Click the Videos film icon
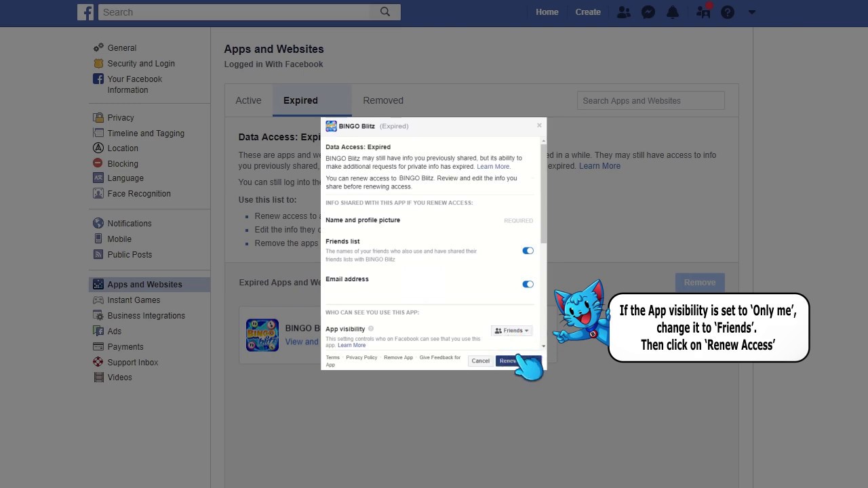 (x=98, y=377)
